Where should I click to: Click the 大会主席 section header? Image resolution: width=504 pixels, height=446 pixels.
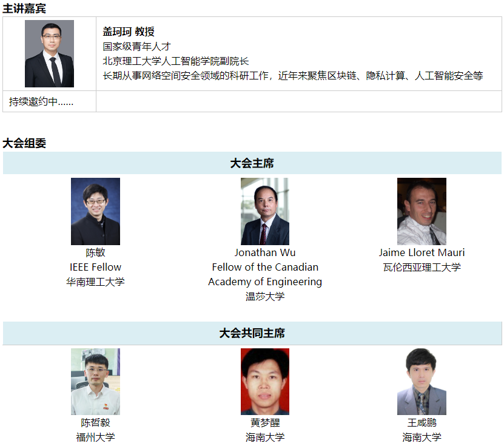click(252, 163)
